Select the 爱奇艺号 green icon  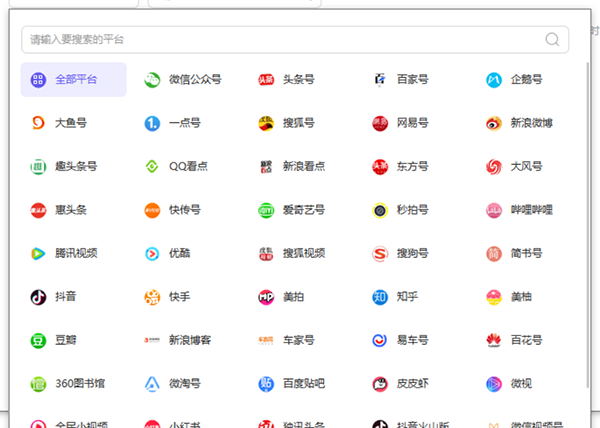pos(266,210)
